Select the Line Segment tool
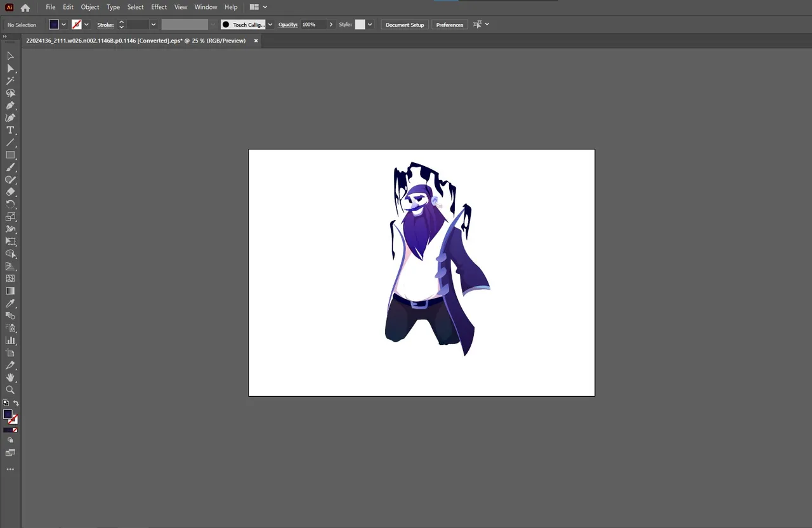 (10, 143)
